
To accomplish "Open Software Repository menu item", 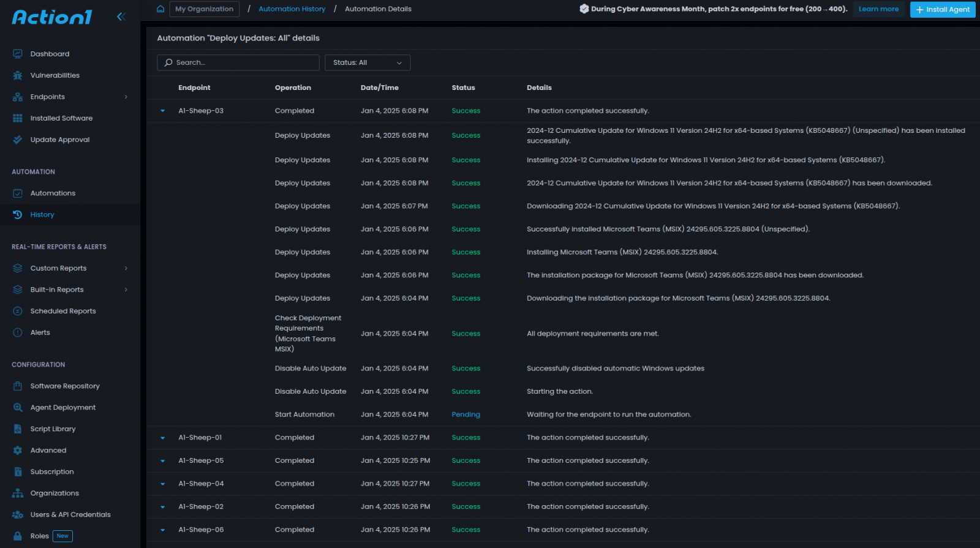I will (65, 386).
